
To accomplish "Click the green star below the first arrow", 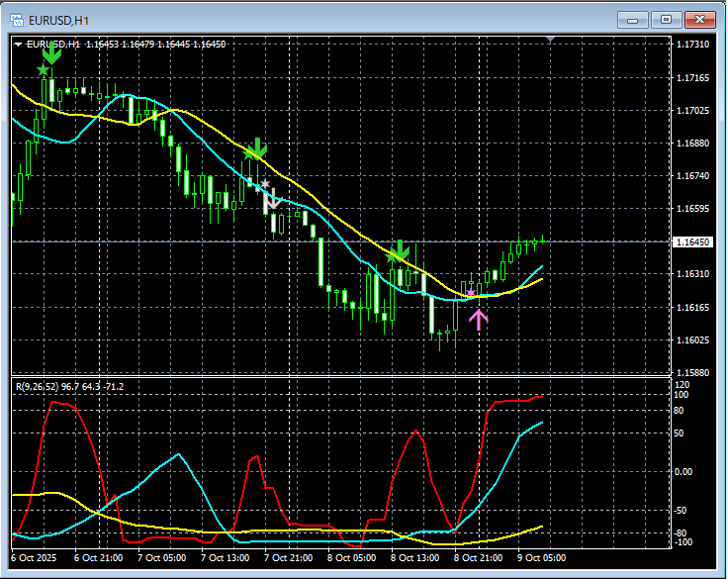I will click(x=43, y=70).
